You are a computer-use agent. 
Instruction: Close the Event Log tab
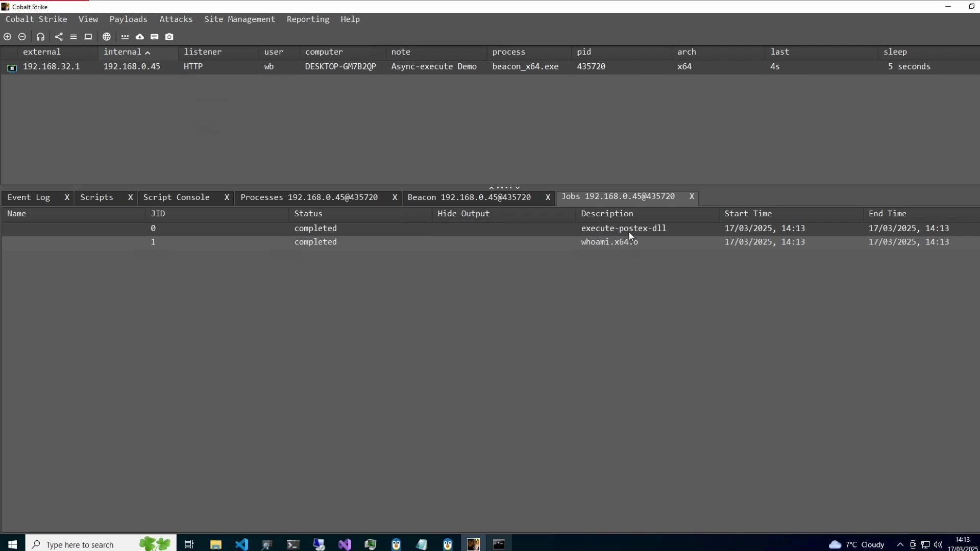[x=67, y=197]
